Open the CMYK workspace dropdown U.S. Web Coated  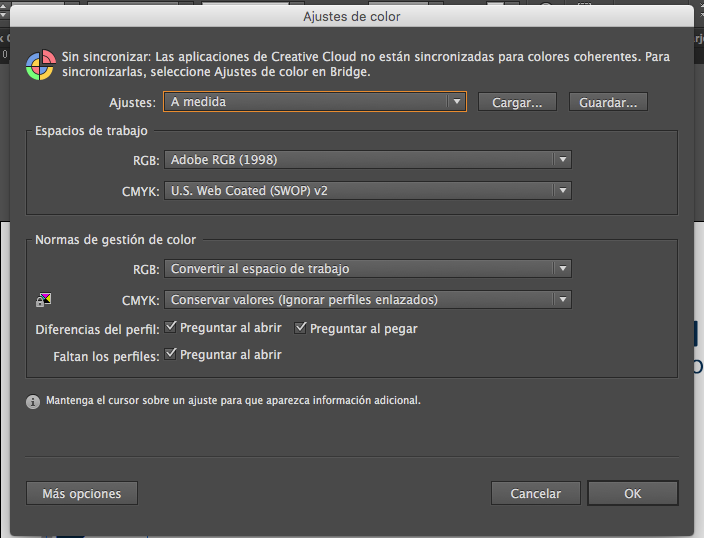pyautogui.click(x=368, y=191)
